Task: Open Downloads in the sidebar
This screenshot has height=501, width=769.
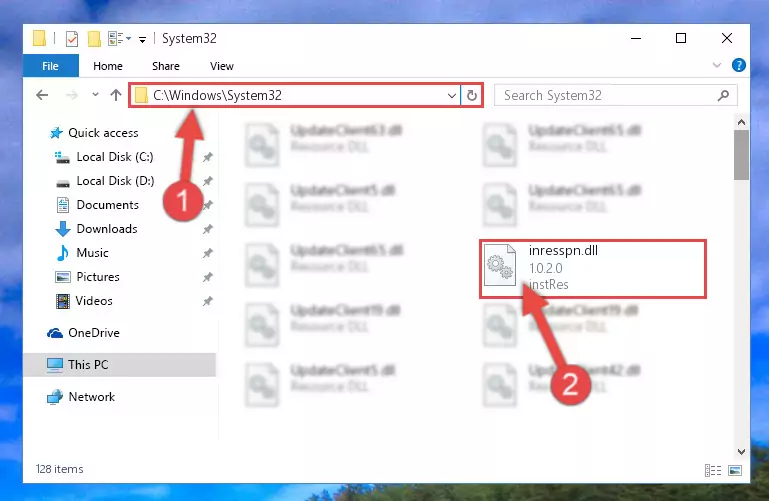Action: [x=106, y=229]
